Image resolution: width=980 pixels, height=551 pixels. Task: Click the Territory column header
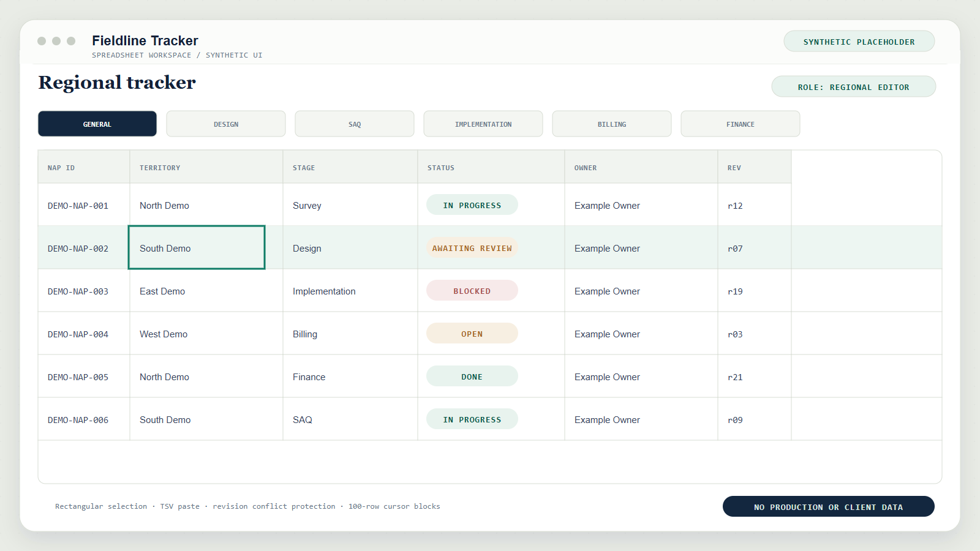pos(206,167)
